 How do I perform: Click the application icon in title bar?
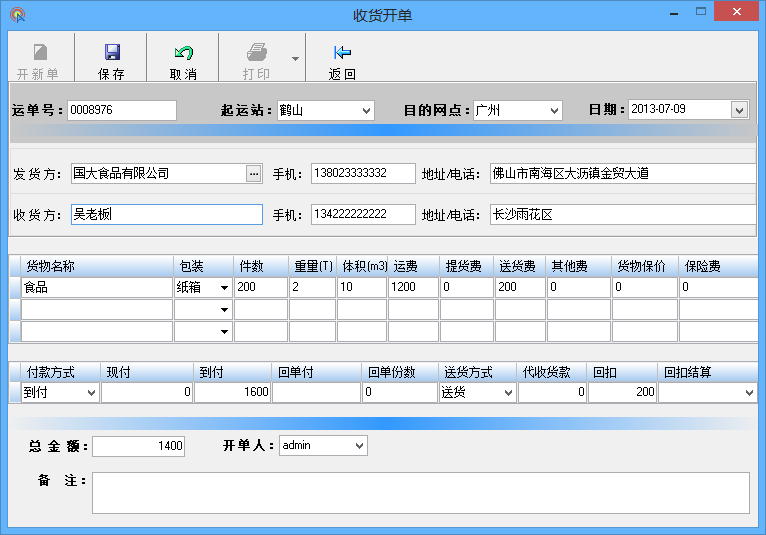[x=17, y=15]
